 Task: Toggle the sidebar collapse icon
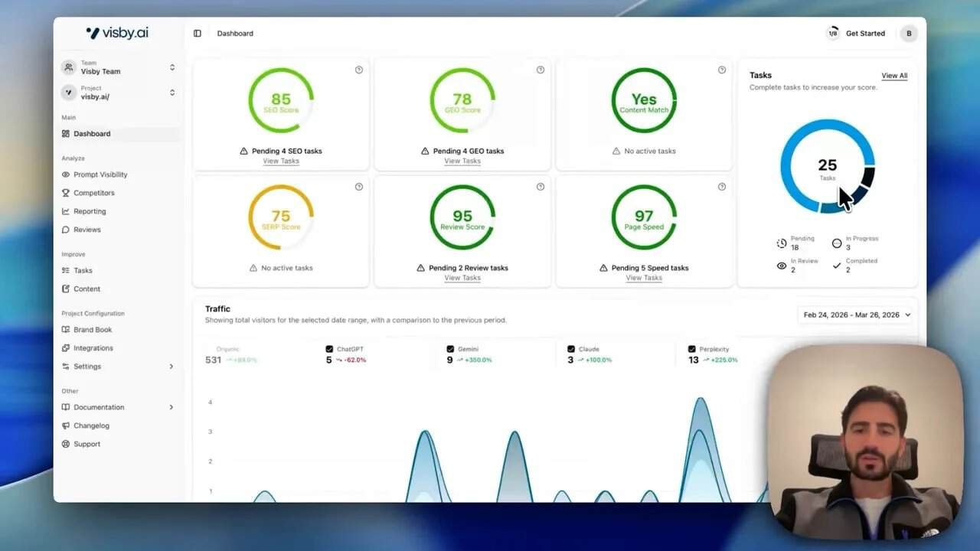pyautogui.click(x=198, y=33)
